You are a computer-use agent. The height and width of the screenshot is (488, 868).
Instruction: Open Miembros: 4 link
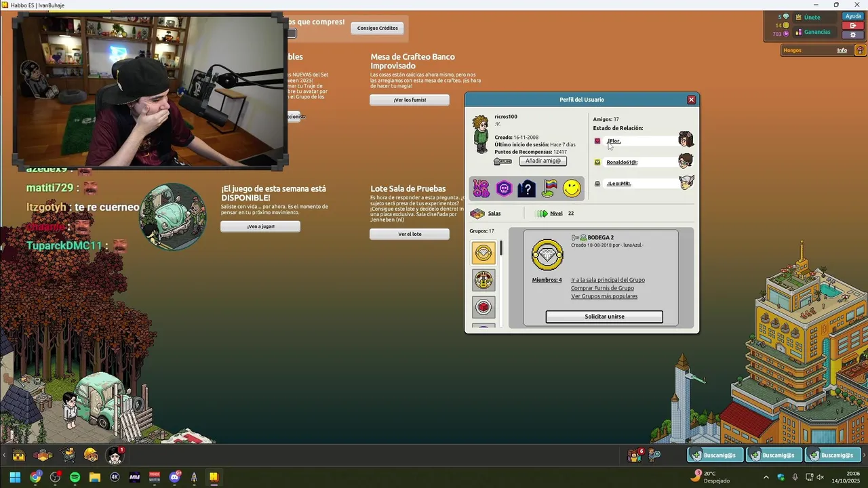click(547, 280)
